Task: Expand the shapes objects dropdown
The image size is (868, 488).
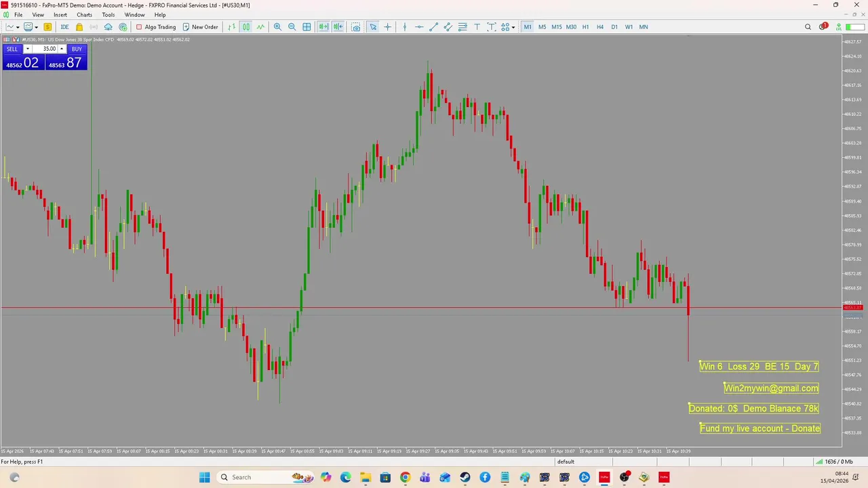Action: pyautogui.click(x=513, y=27)
